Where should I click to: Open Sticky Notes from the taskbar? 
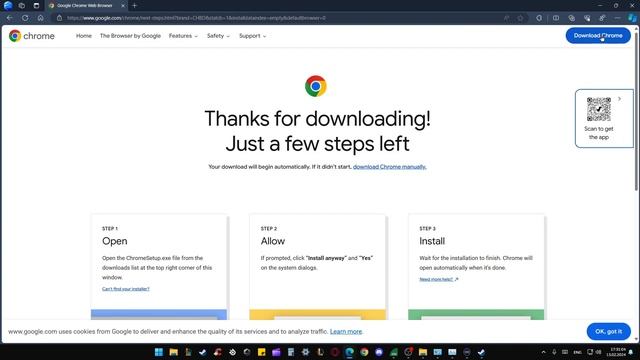click(x=262, y=352)
